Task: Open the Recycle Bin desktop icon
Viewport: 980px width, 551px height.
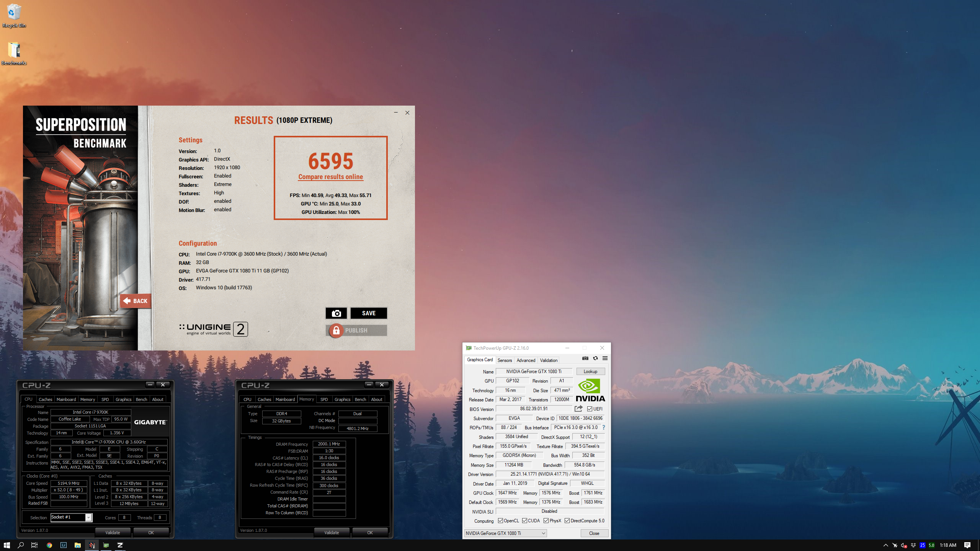Action: (14, 16)
